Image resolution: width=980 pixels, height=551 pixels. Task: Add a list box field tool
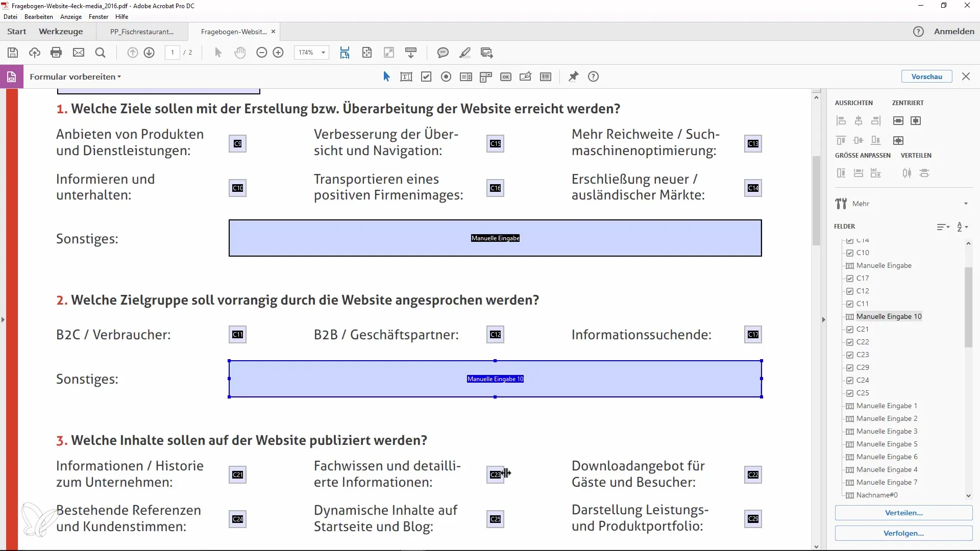[466, 77]
